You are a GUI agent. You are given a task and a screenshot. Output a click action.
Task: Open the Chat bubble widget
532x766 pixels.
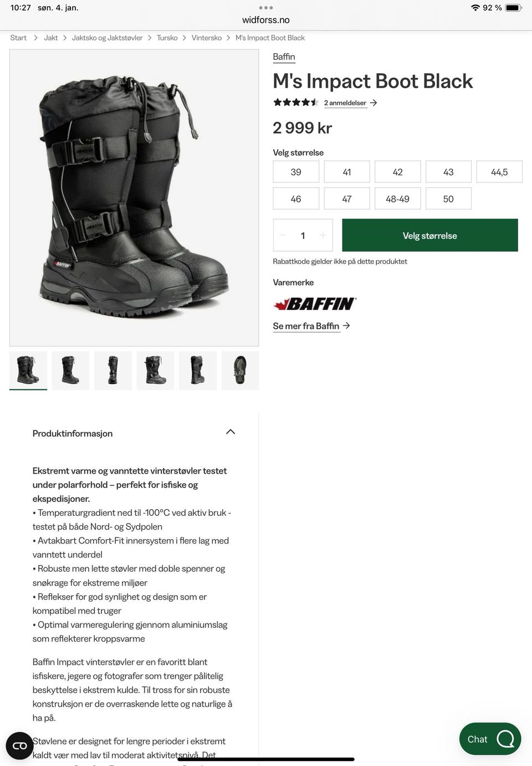tap(490, 739)
